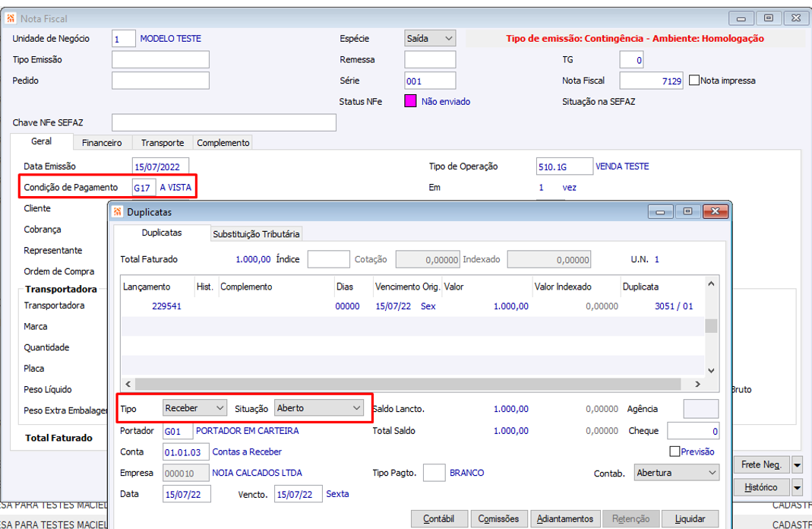Expand the arrow next to Frete Neg.
812x529 pixels.
tap(797, 464)
